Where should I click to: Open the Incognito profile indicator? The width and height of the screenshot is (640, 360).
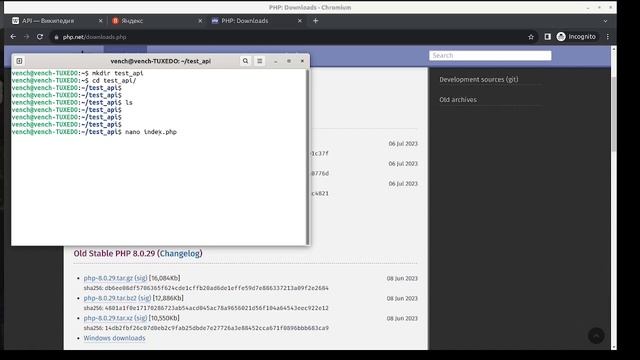click(x=576, y=37)
